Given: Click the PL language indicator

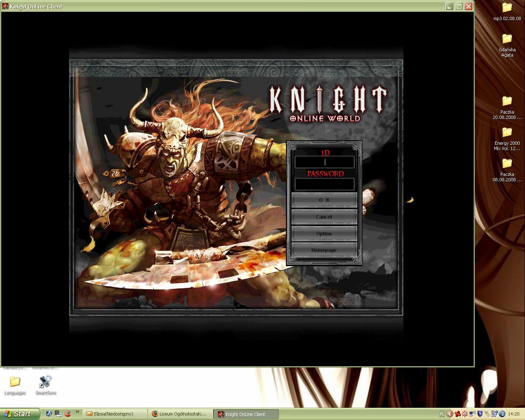Looking at the screenshot, I should point(442,414).
